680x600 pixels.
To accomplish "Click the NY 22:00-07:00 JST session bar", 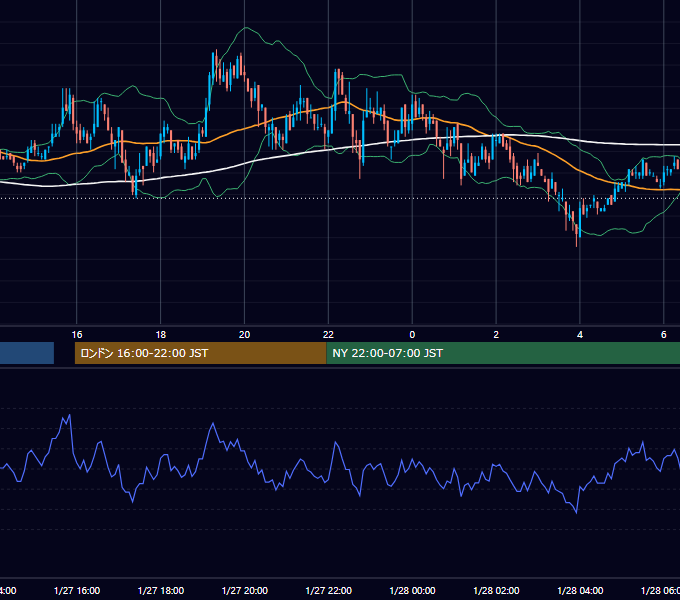I will point(503,353).
